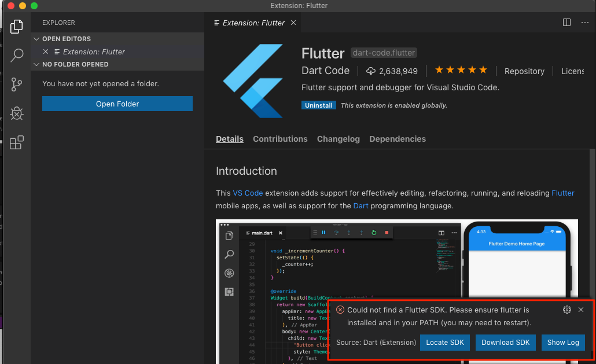Screen dimensions: 596x364
Task: Switch to the Details tab
Action: click(x=230, y=139)
